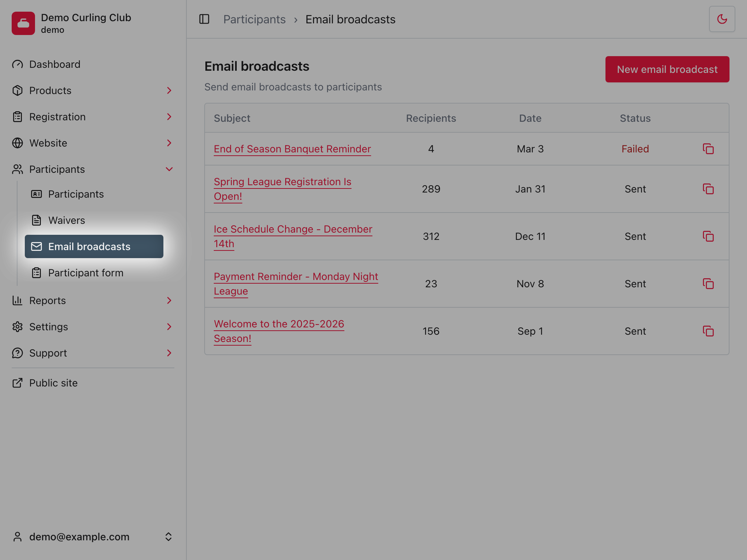Click the Participants breadcrumb link
The width and height of the screenshot is (747, 560).
click(254, 19)
